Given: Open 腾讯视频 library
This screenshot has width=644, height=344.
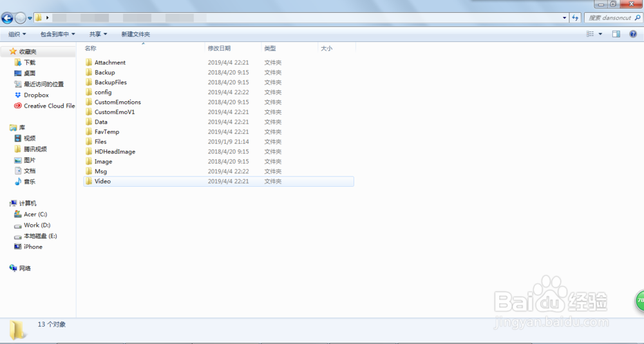Looking at the screenshot, I should pos(35,149).
